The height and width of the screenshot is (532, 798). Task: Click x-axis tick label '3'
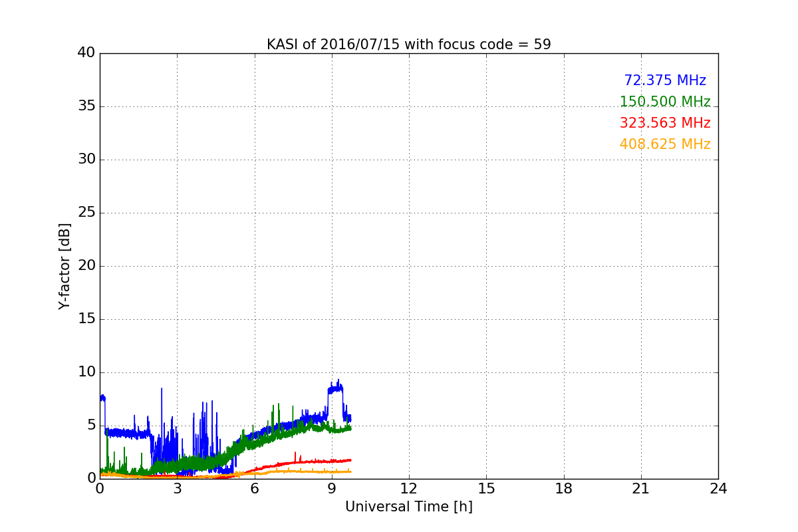(x=177, y=489)
